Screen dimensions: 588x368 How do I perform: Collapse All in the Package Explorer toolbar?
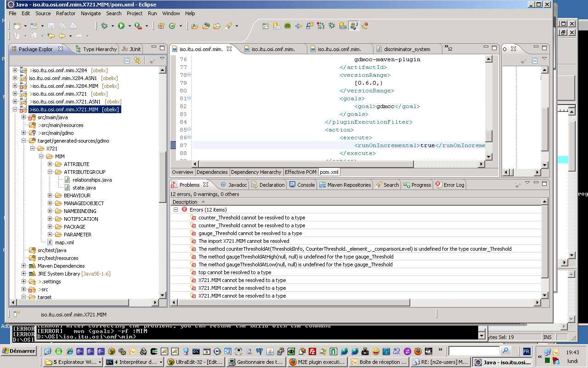pyautogui.click(x=127, y=60)
